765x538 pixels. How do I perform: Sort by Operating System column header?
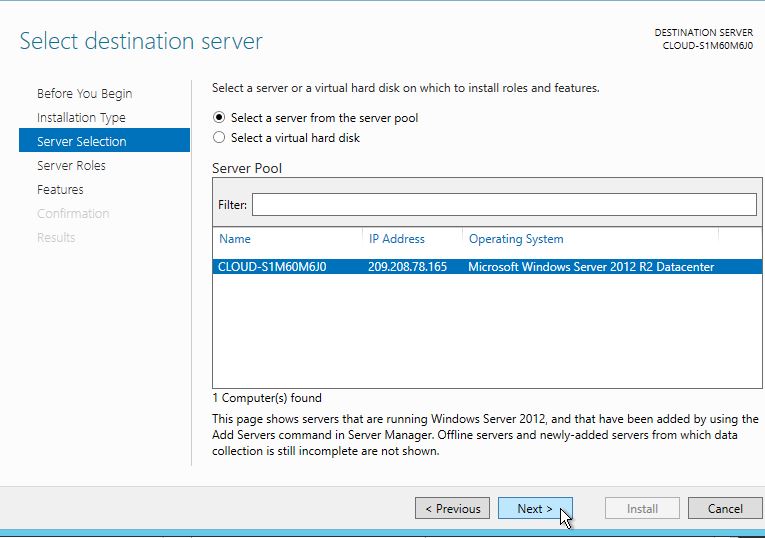pos(516,239)
